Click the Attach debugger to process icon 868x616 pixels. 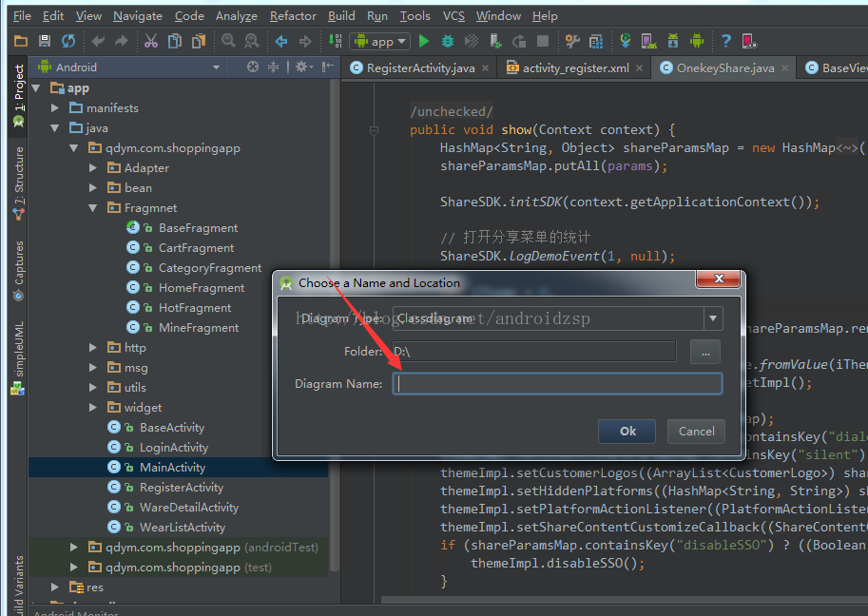point(495,41)
